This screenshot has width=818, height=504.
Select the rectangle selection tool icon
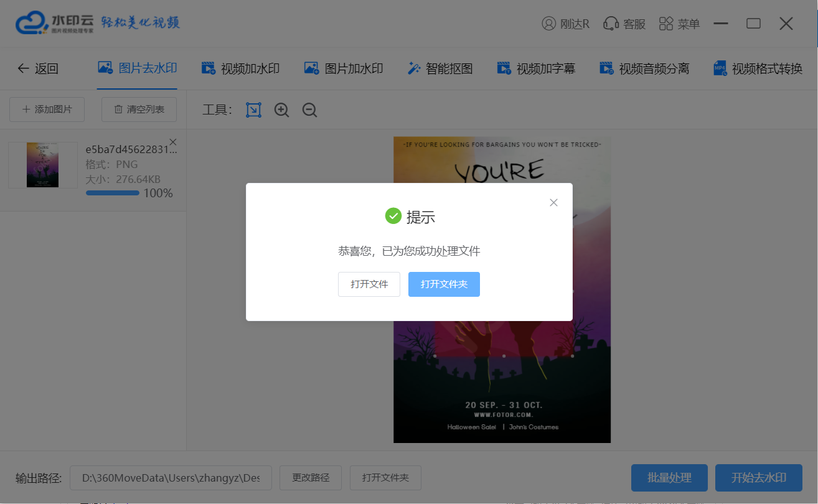[x=253, y=110]
